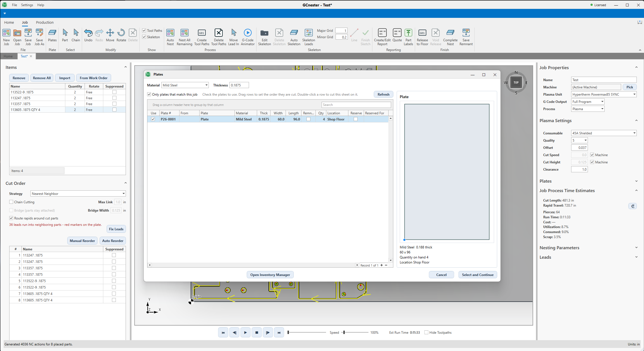Click the New Job ribbon icon
The image size is (644, 351).
6,37
